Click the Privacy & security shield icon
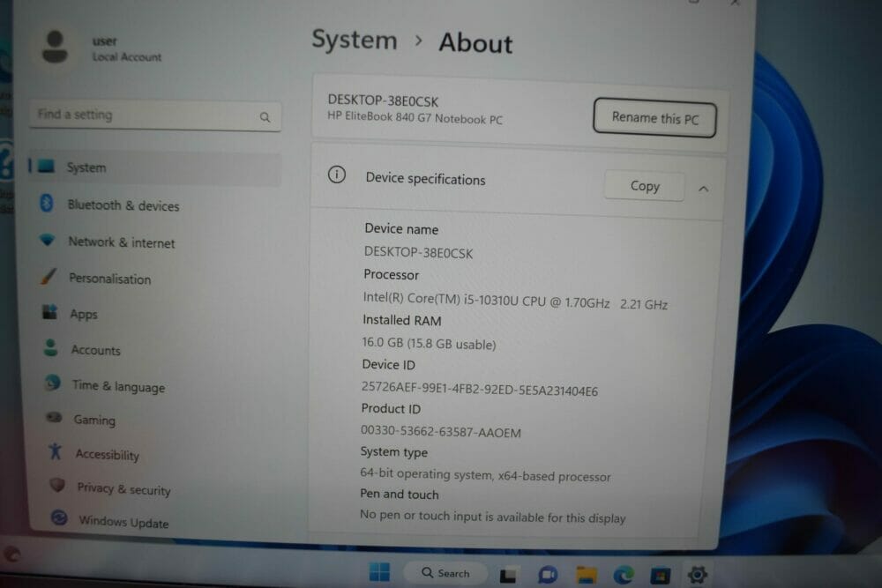Image resolution: width=882 pixels, height=588 pixels. tap(57, 485)
